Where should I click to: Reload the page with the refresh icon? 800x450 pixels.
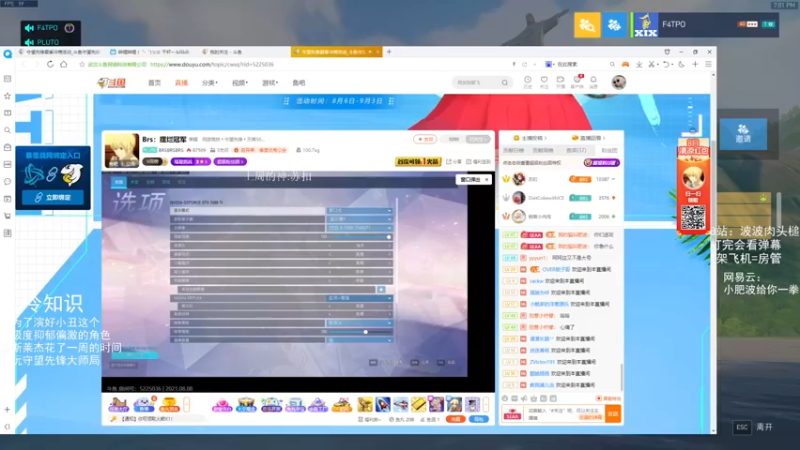point(50,64)
